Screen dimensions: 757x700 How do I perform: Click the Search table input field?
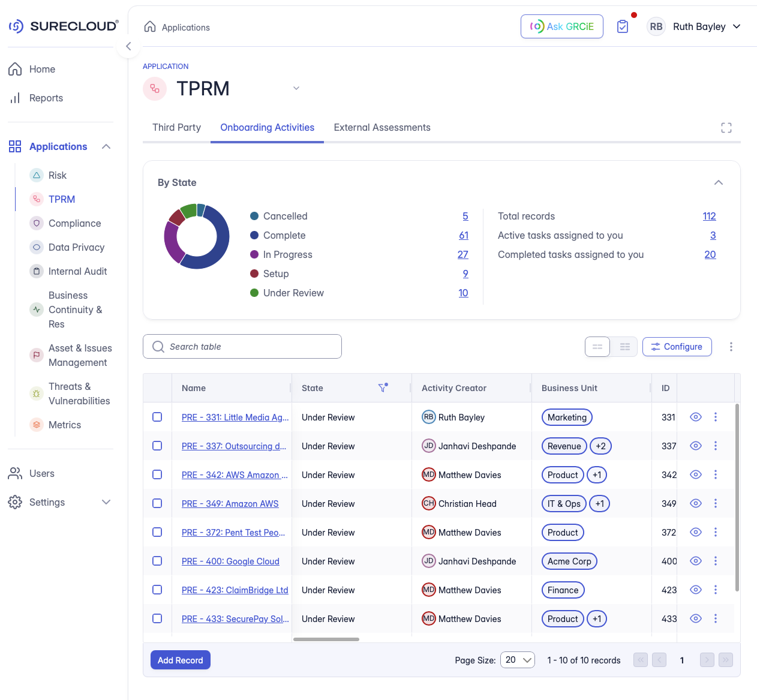(242, 347)
